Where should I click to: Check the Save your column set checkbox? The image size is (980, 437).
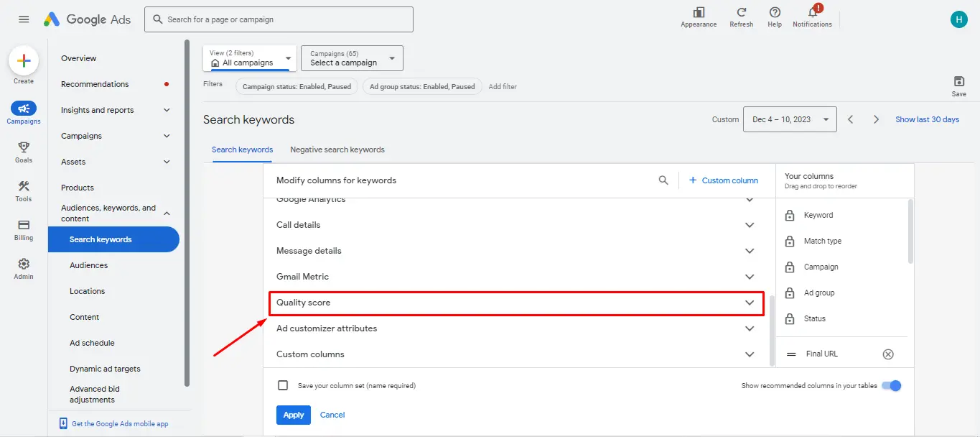tap(283, 385)
